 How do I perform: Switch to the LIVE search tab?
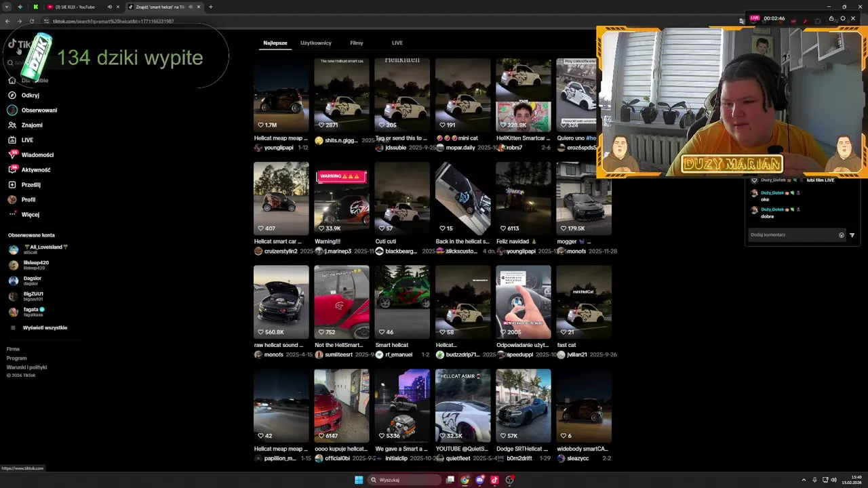click(397, 43)
